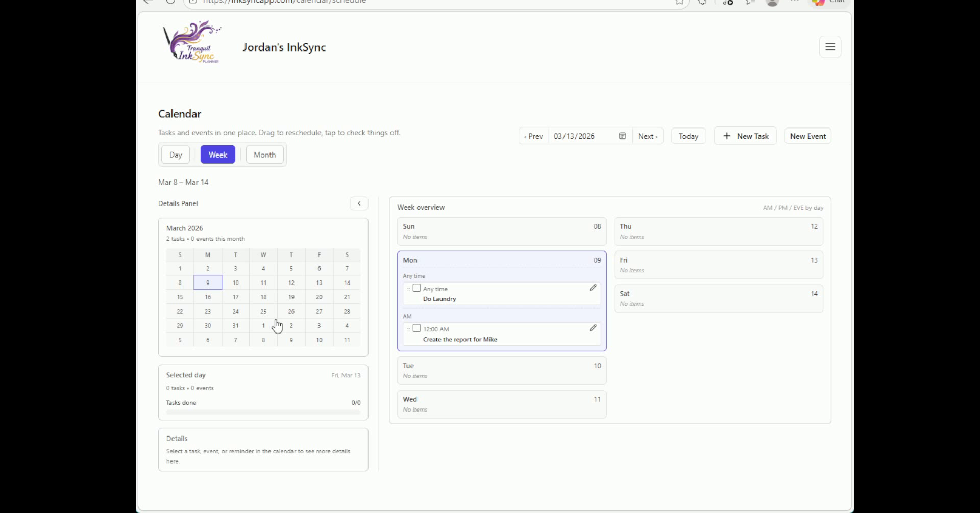Switch to Month view
The image size is (980, 513).
pos(264,154)
